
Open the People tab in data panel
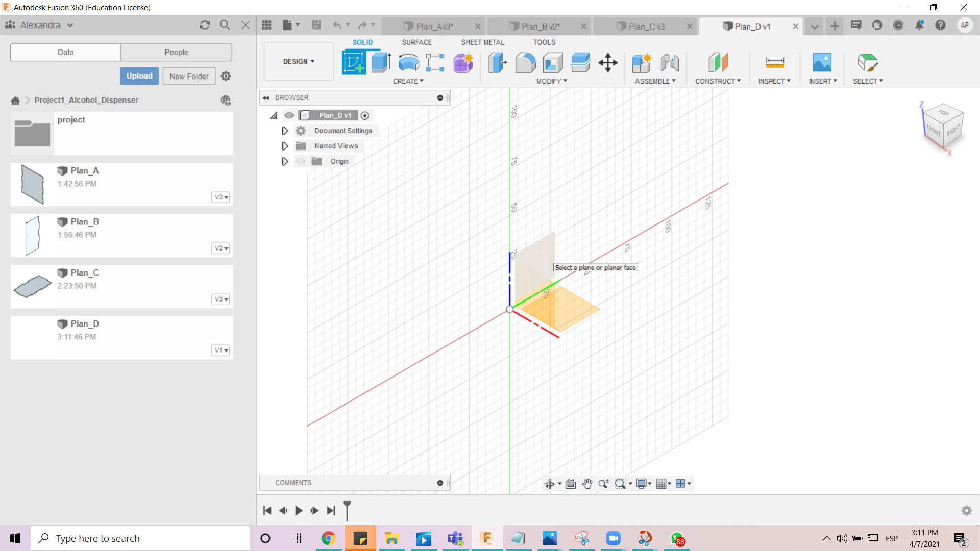click(176, 52)
